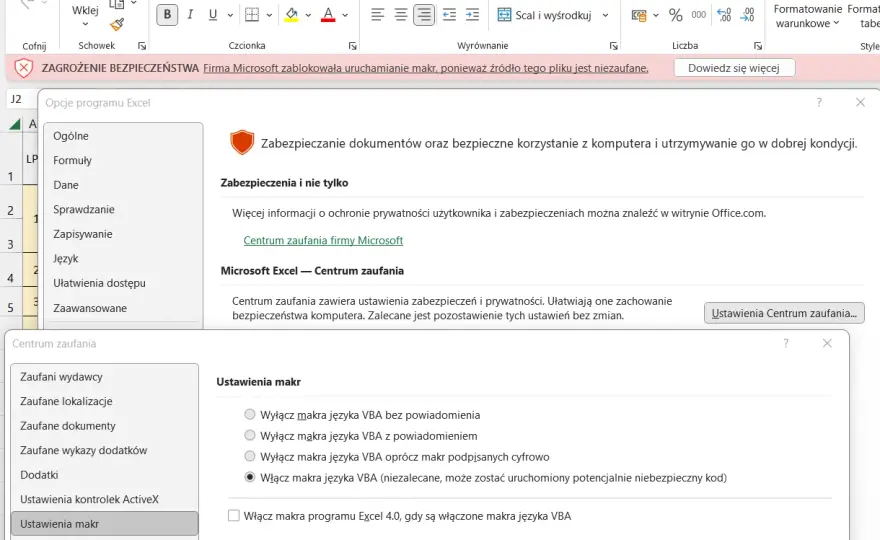Apply percent style

[676, 15]
